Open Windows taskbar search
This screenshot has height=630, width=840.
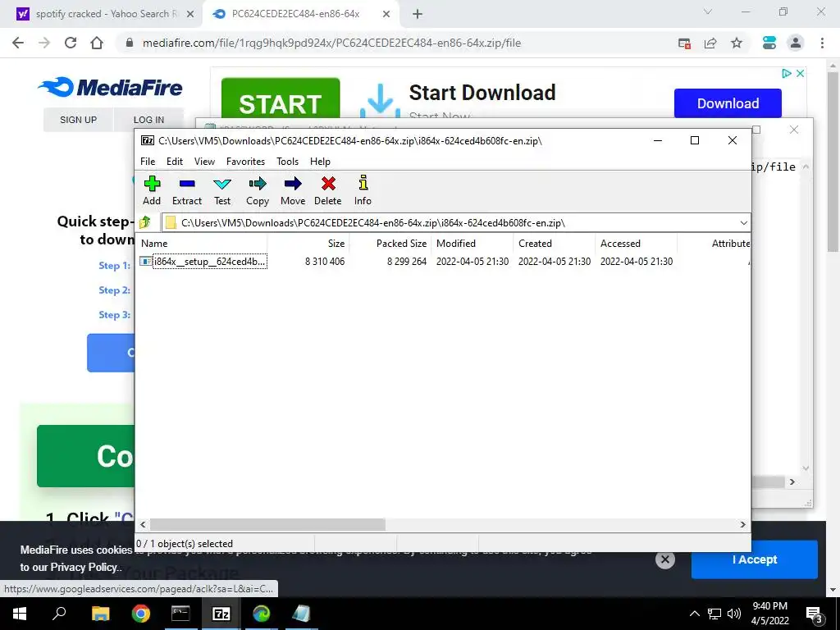[x=59, y=614]
